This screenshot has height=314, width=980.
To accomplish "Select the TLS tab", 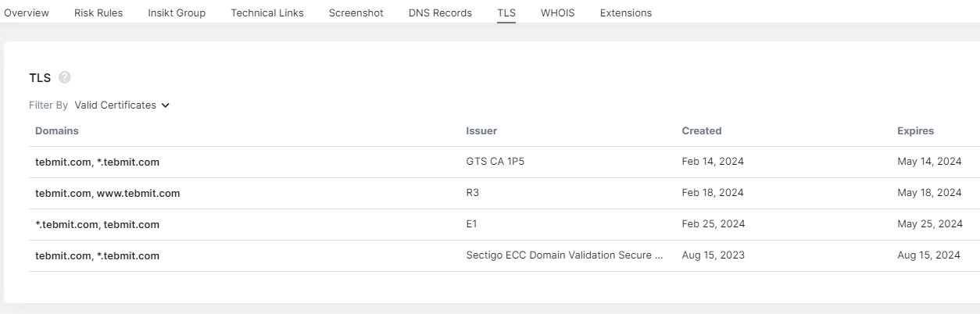I will coord(506,12).
